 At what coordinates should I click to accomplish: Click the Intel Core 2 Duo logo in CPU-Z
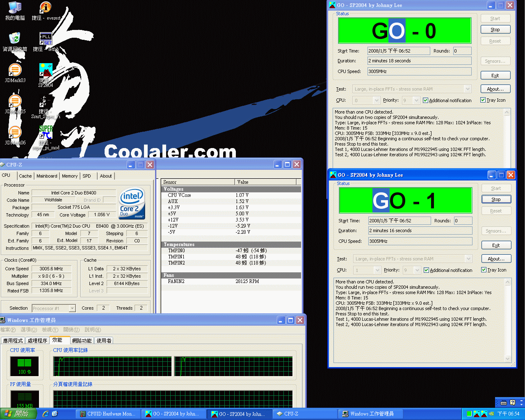point(132,203)
